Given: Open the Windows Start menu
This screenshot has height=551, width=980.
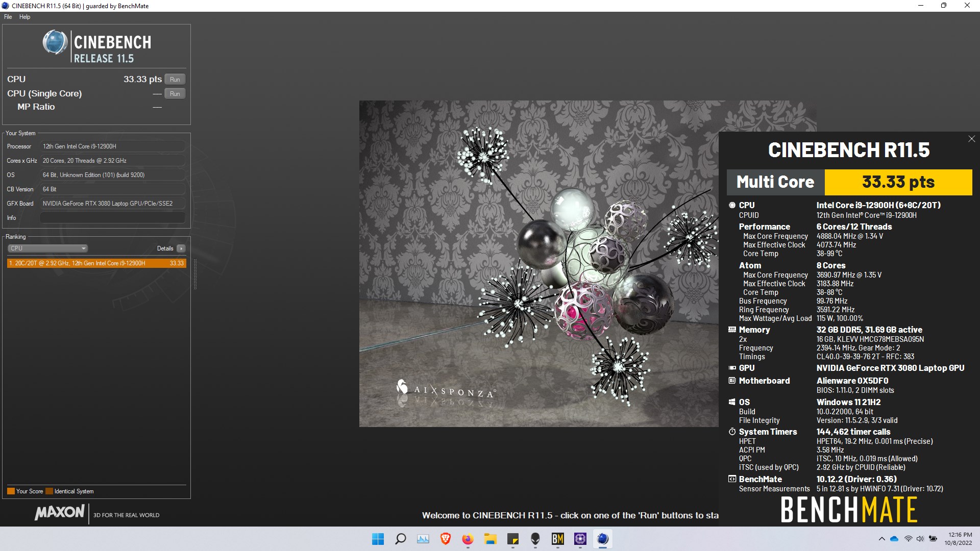Looking at the screenshot, I should click(378, 539).
